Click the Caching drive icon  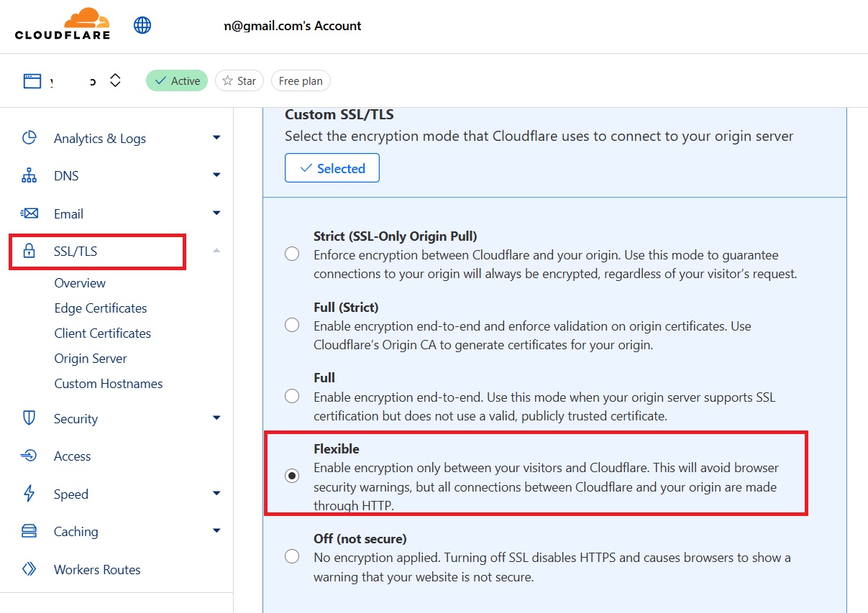[29, 531]
